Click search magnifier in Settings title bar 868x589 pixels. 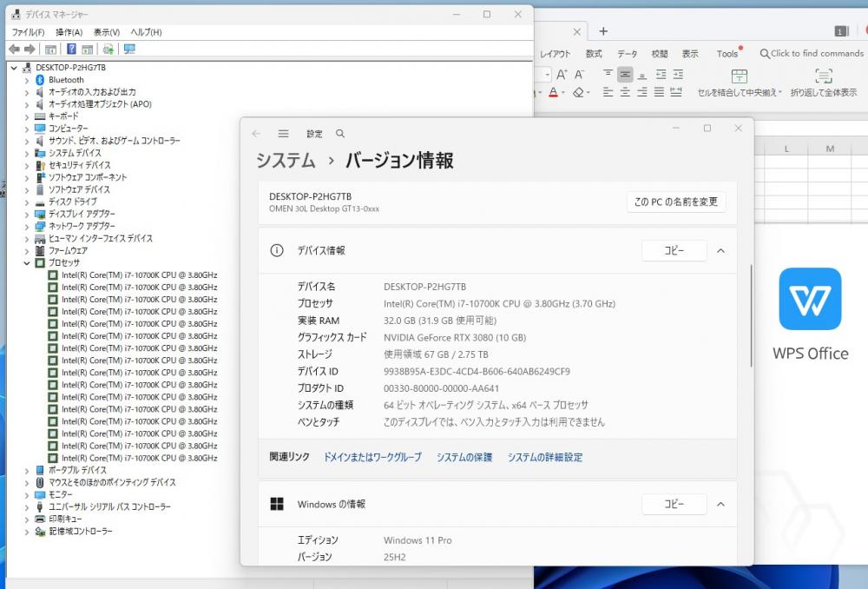[340, 134]
